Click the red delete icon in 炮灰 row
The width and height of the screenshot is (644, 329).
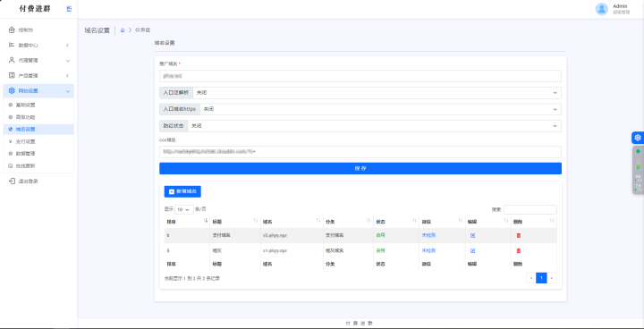click(x=518, y=250)
